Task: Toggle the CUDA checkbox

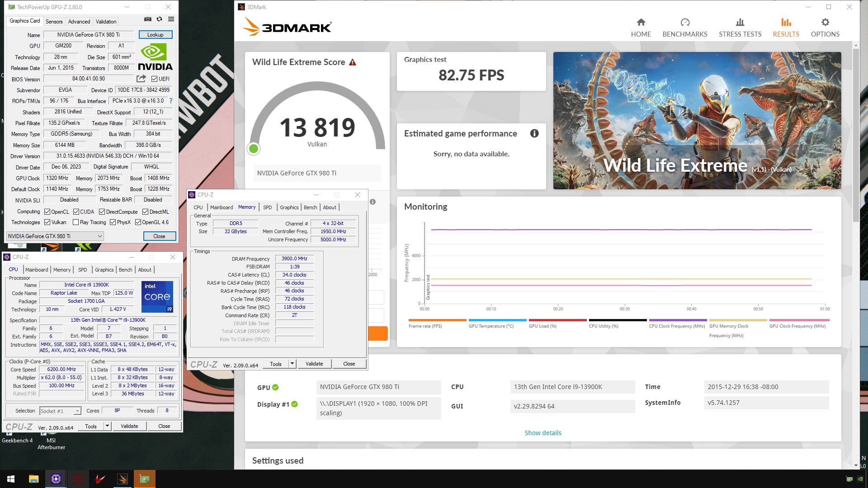Action: (x=76, y=211)
